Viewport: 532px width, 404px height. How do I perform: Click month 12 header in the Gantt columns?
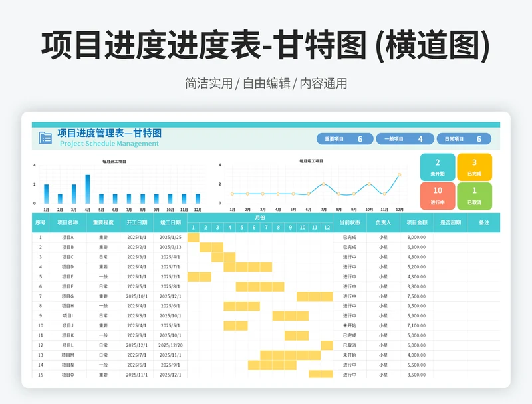(x=327, y=228)
